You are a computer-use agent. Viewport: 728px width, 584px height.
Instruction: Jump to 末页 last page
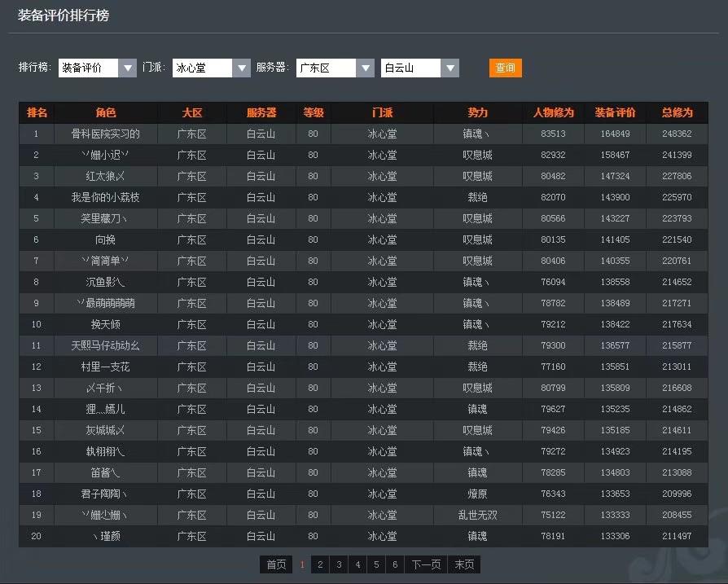pos(464,564)
